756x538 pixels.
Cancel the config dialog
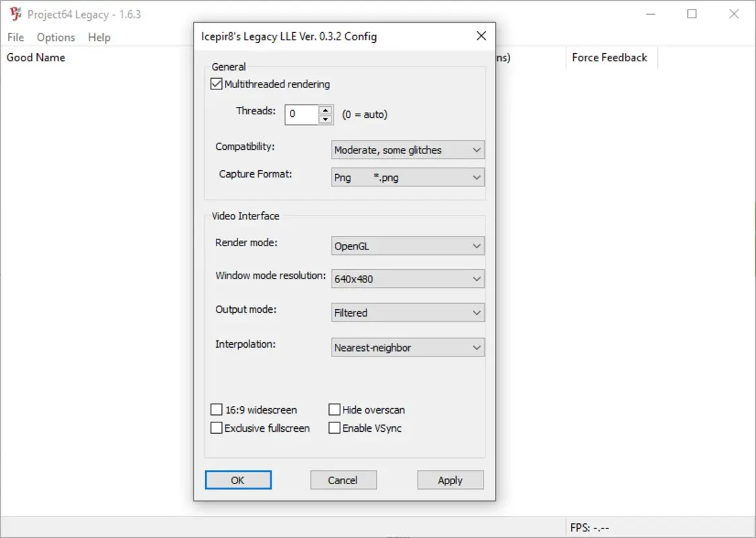(x=343, y=479)
